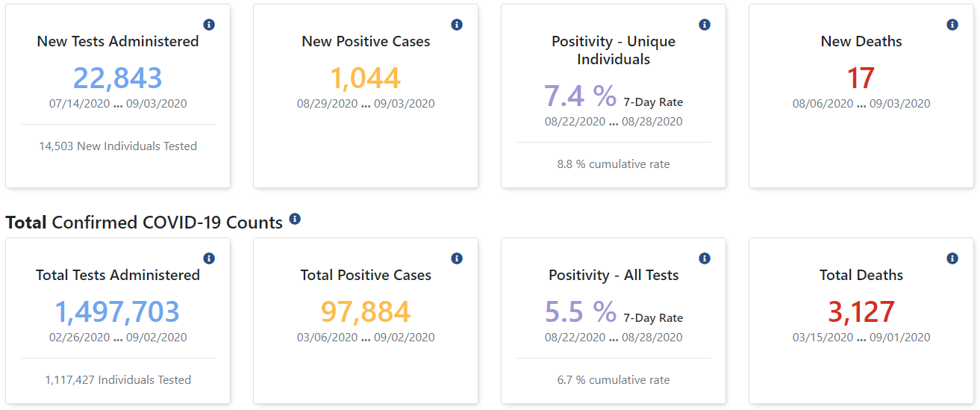Select the 7.4 % seven-day positivity rate
The height and width of the screenshot is (410, 980).
(580, 96)
